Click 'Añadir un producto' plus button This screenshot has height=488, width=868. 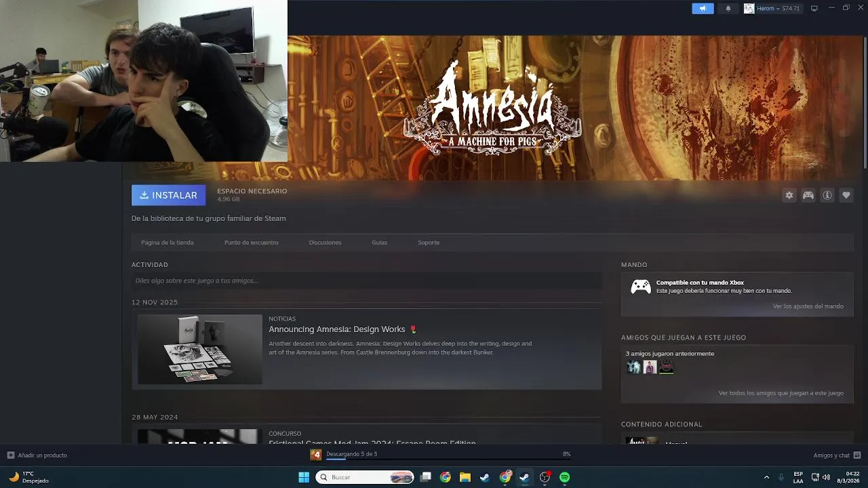[11, 455]
